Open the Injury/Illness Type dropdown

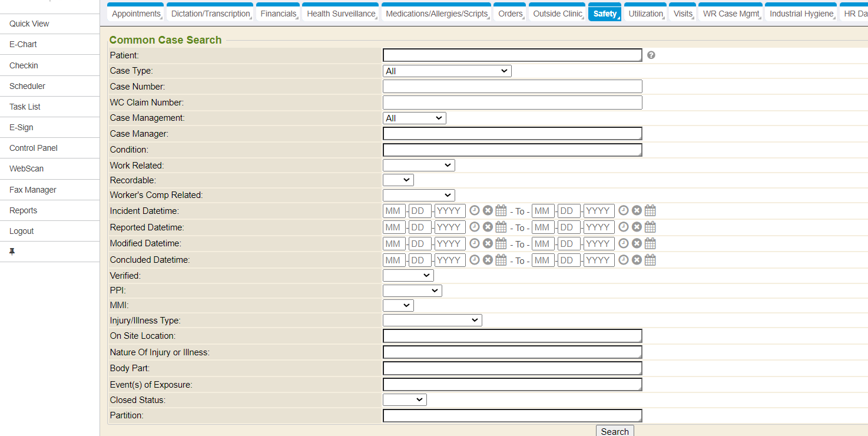tap(432, 321)
